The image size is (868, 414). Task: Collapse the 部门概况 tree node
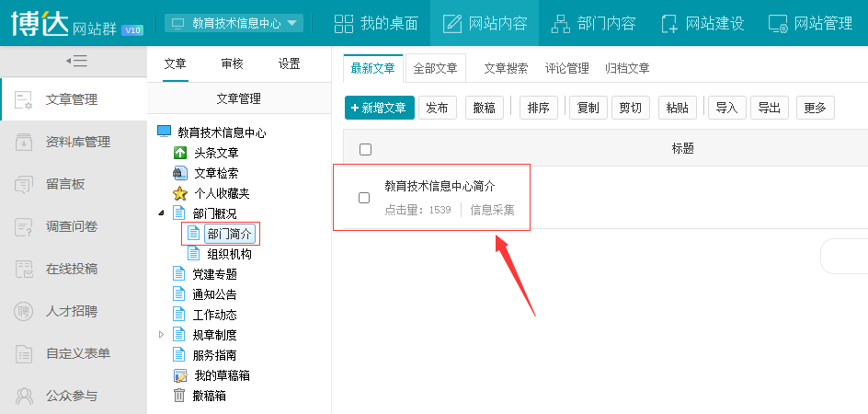(163, 213)
